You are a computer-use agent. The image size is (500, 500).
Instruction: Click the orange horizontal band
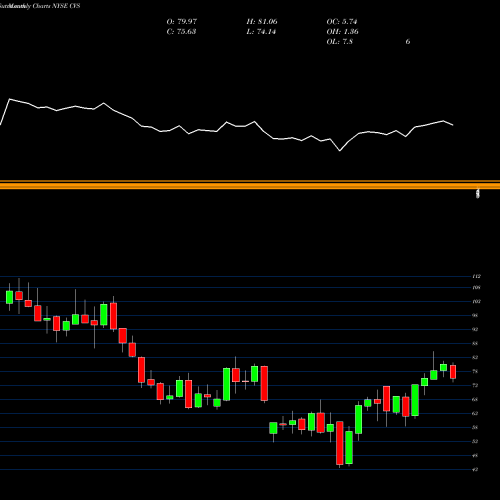click(250, 185)
